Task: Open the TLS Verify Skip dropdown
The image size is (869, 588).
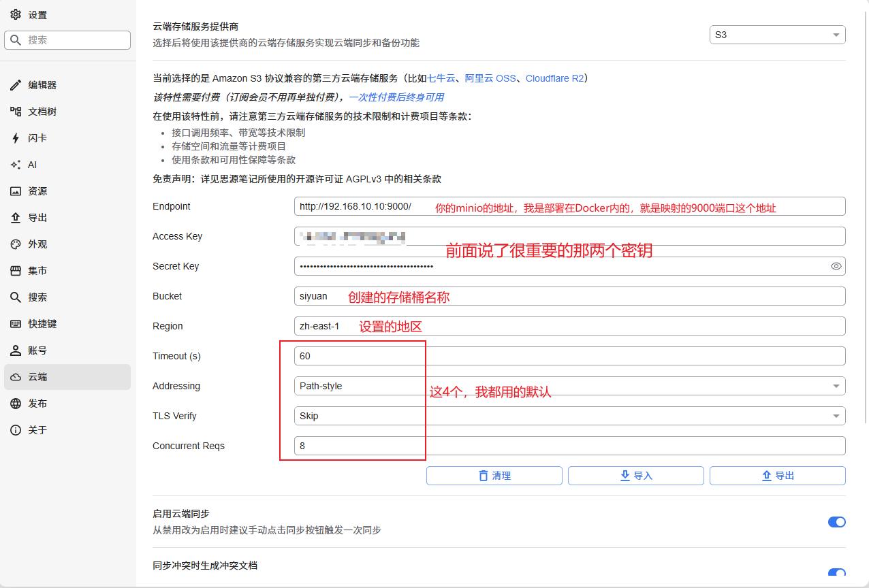Action: [569, 416]
